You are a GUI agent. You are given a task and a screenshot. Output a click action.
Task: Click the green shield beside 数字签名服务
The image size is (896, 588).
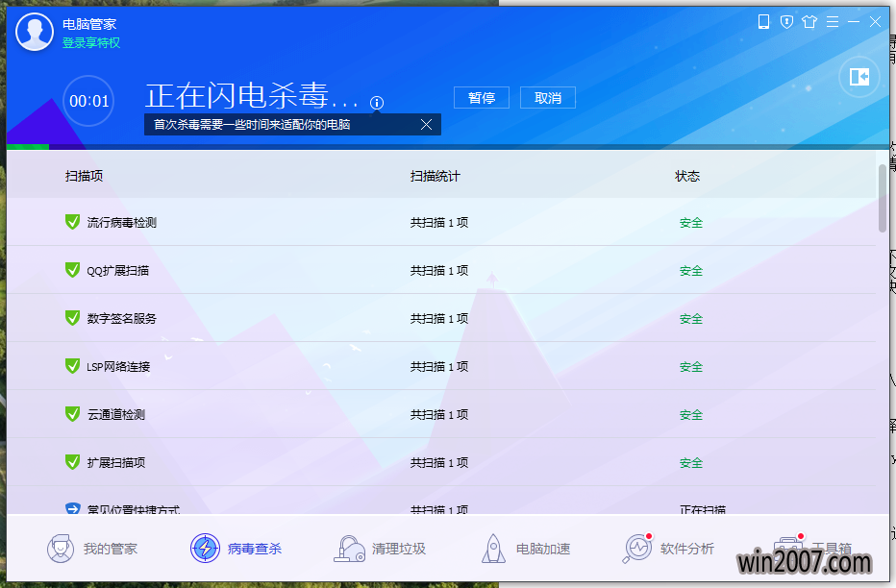(72, 317)
